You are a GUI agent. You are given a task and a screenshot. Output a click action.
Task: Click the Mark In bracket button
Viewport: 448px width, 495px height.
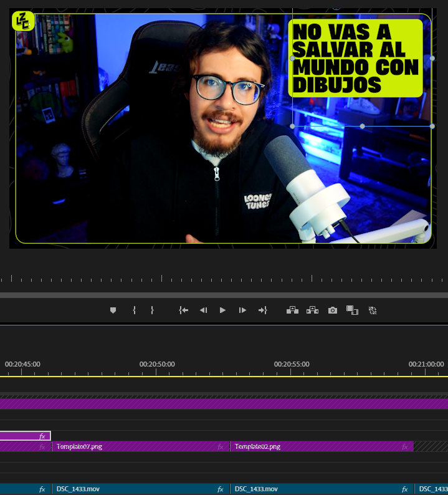click(134, 310)
